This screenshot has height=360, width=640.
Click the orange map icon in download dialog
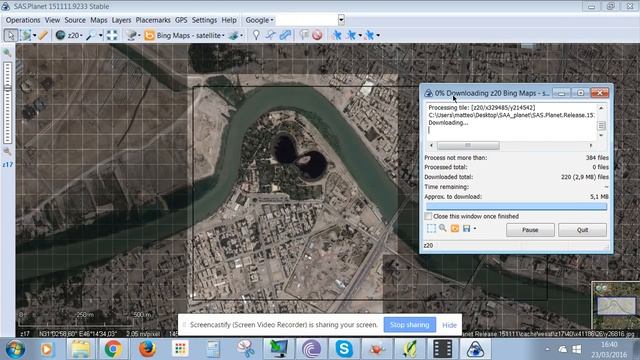pos(455,229)
